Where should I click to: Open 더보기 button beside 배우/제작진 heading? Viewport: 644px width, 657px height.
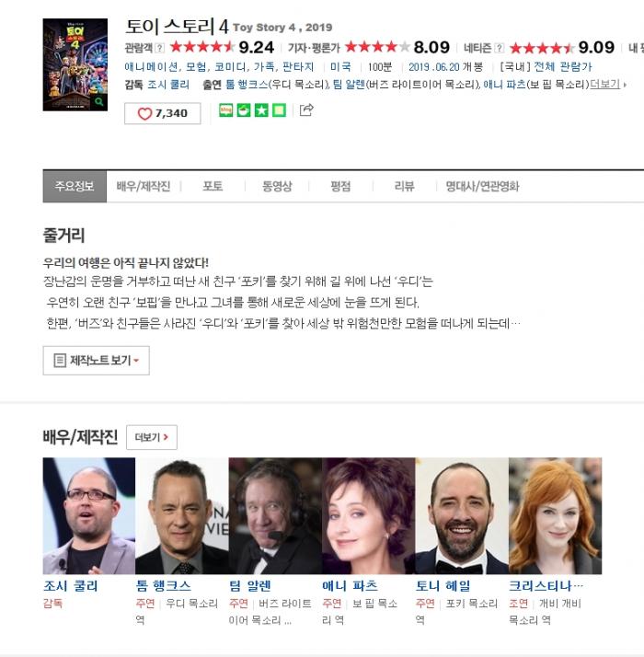click(152, 437)
